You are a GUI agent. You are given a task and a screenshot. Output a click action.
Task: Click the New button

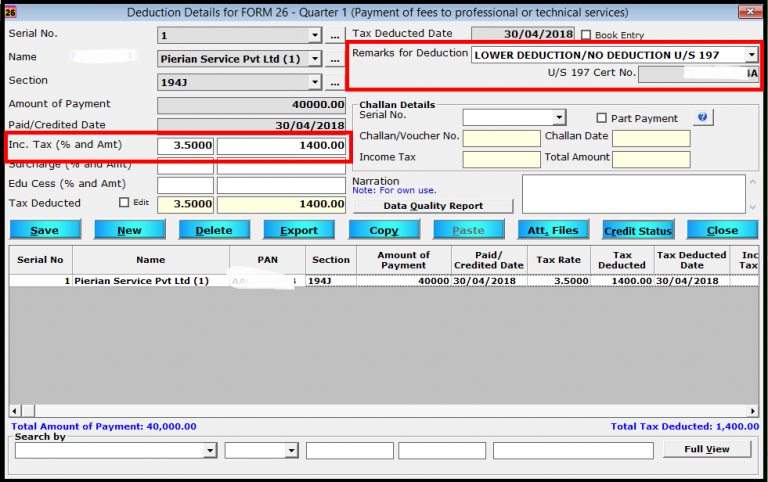click(129, 230)
